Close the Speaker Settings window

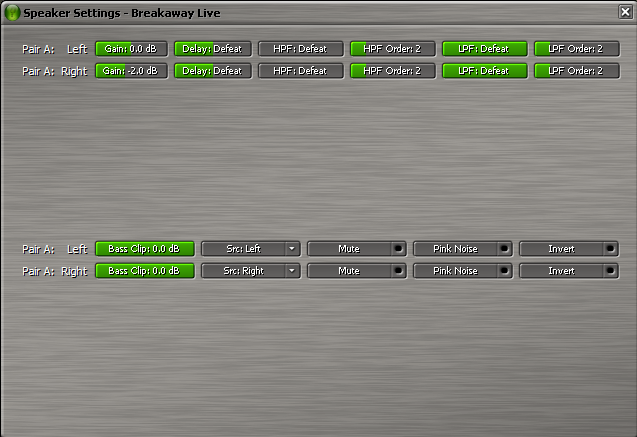625,12
